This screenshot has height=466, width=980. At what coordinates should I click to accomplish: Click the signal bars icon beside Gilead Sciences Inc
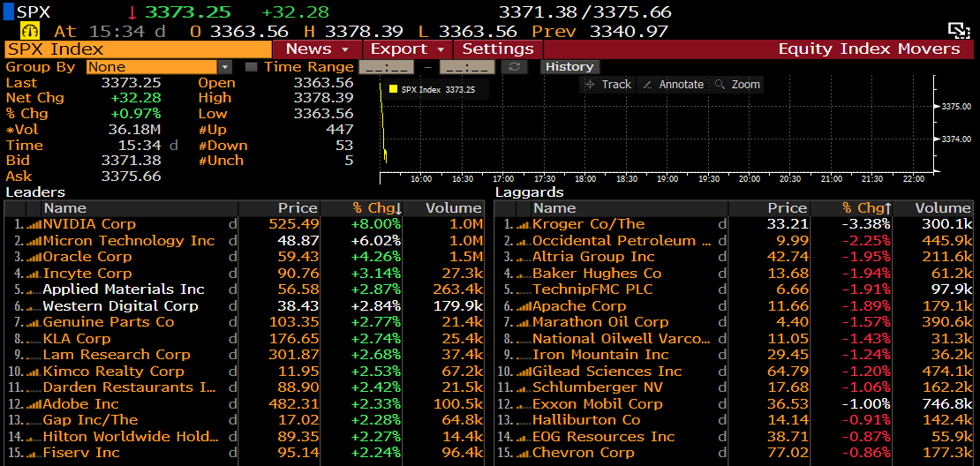[x=524, y=371]
